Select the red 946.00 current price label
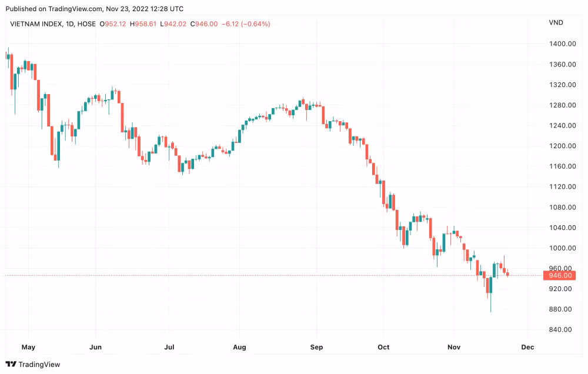Viewport: 588px width, 374px height. point(560,275)
